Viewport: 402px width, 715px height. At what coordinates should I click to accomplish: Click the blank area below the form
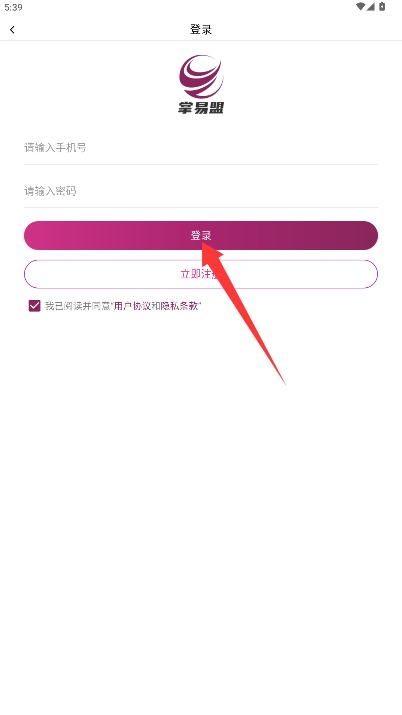tap(201, 524)
